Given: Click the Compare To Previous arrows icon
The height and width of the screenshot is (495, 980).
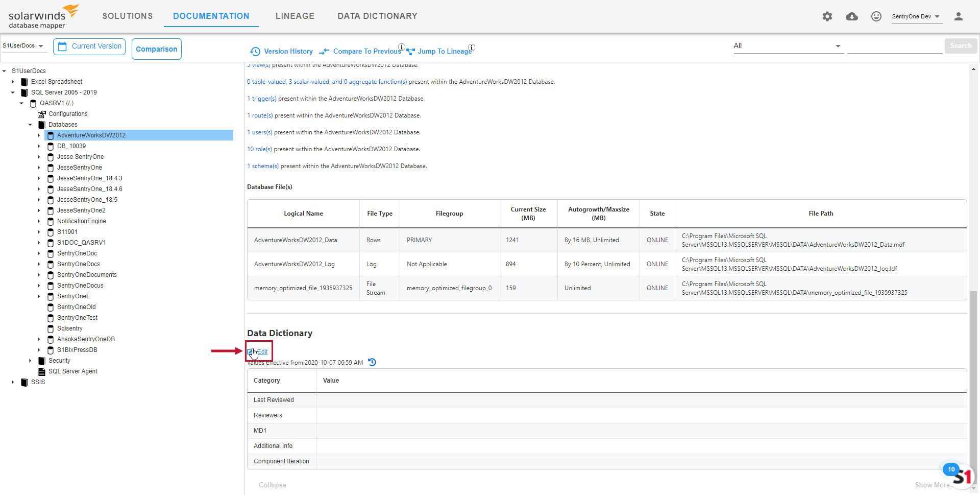Looking at the screenshot, I should pyautogui.click(x=324, y=51).
